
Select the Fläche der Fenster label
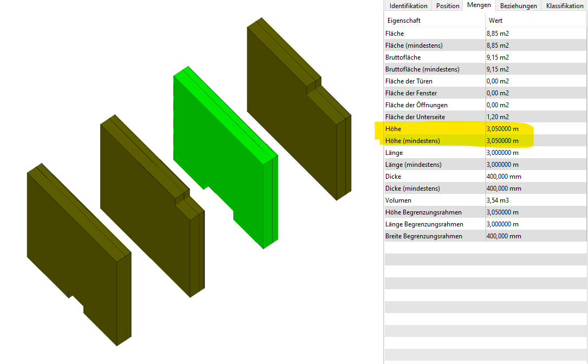(x=411, y=93)
